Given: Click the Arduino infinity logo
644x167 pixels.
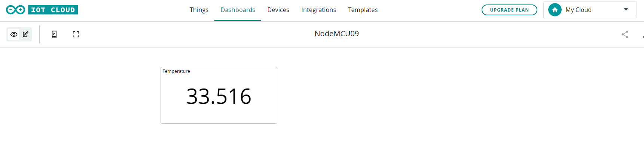Looking at the screenshot, I should pyautogui.click(x=16, y=10).
